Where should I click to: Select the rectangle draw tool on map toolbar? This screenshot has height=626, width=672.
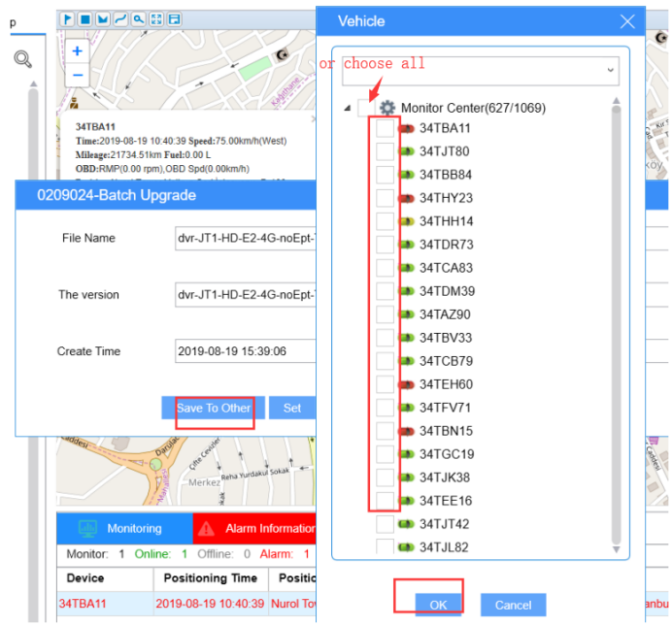[85, 19]
